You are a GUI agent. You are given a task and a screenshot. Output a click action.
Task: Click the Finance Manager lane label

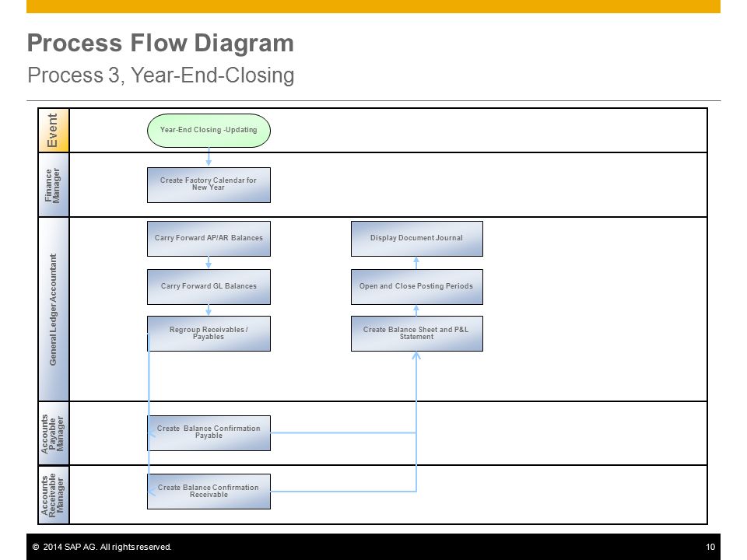pos(54,185)
